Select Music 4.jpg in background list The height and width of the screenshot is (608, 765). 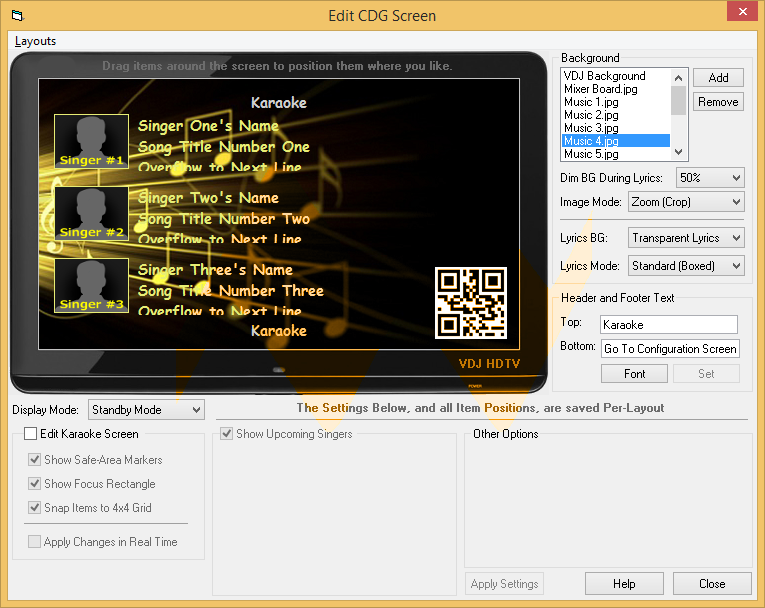pyautogui.click(x=616, y=141)
